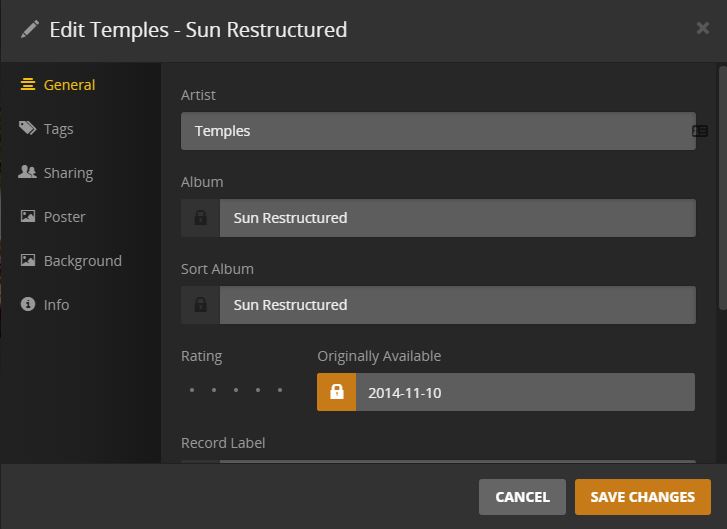The width and height of the screenshot is (727, 529).
Task: Click the Poster image icon
Action: tap(28, 217)
